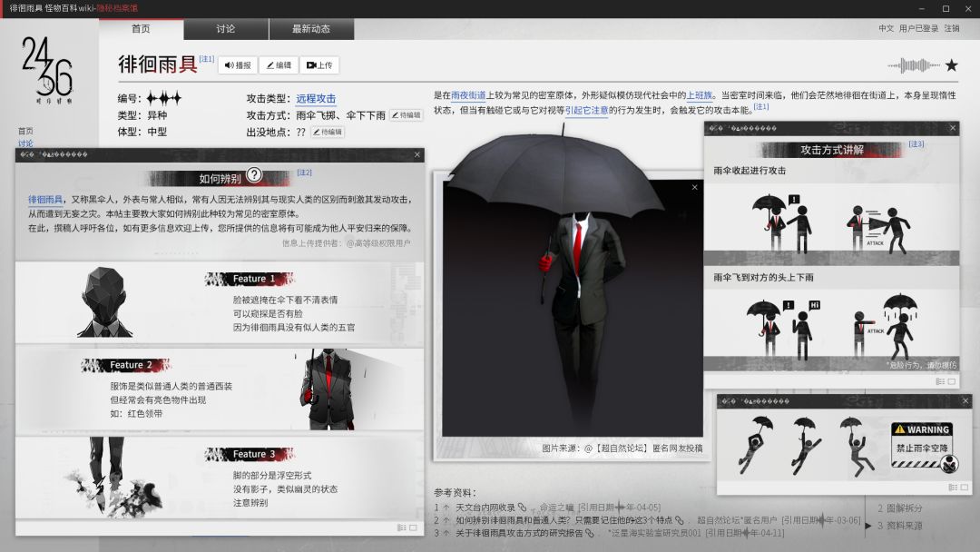Click the WARNING 禁止雨伞空降 sign

pyautogui.click(x=923, y=447)
